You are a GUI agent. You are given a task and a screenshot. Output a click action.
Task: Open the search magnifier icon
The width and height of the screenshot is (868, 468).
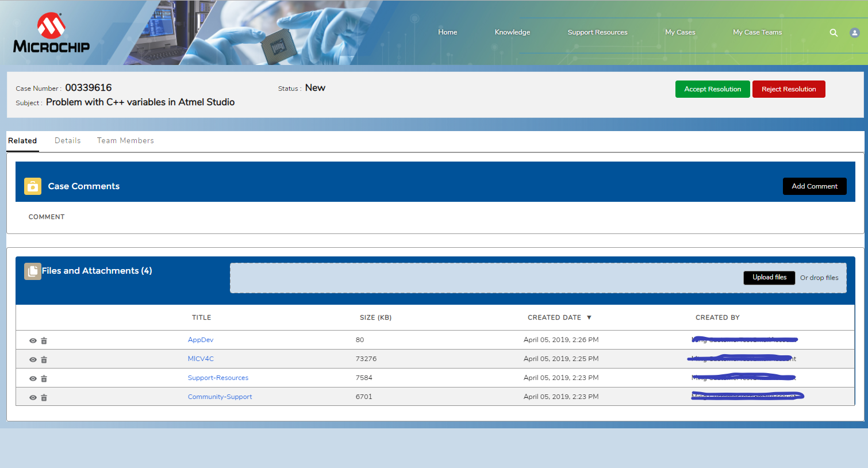[834, 33]
